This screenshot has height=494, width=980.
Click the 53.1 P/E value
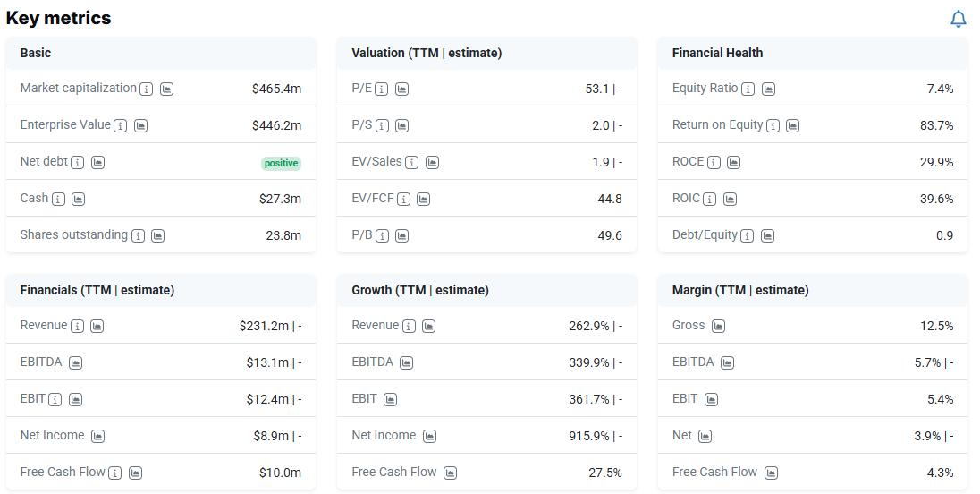coord(597,89)
